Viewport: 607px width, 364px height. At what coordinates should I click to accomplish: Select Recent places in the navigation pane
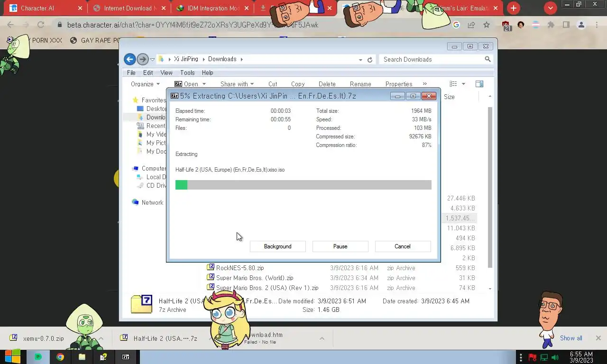pyautogui.click(x=156, y=126)
